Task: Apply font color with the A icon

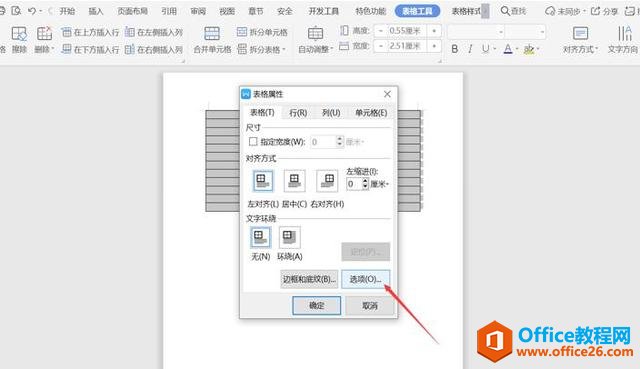Action: [x=508, y=49]
